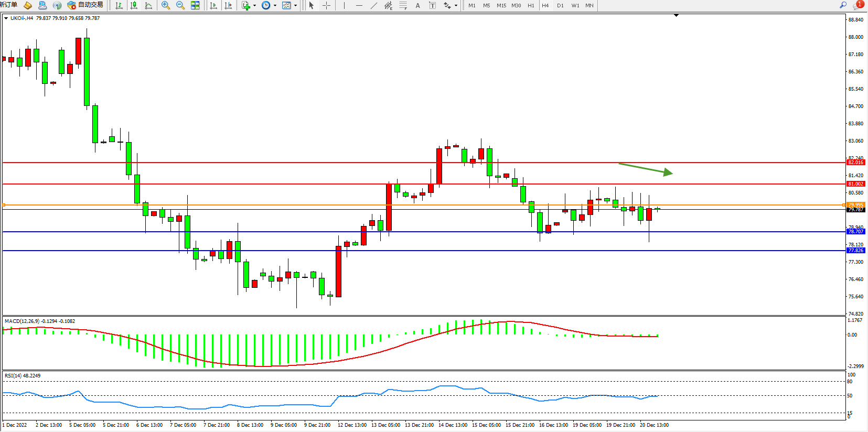Toggle the auto scroll chart button
The height and width of the screenshot is (432, 868).
(213, 5)
